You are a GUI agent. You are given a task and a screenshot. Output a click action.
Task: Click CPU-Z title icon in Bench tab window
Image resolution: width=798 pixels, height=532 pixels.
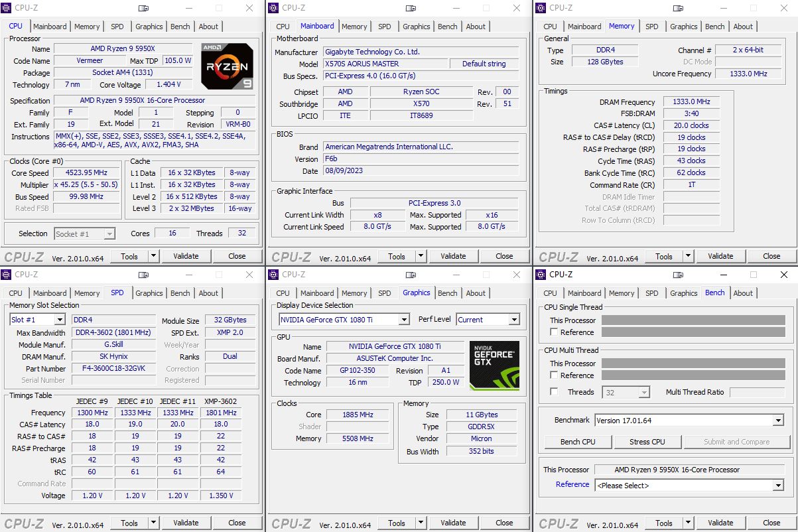point(541,275)
